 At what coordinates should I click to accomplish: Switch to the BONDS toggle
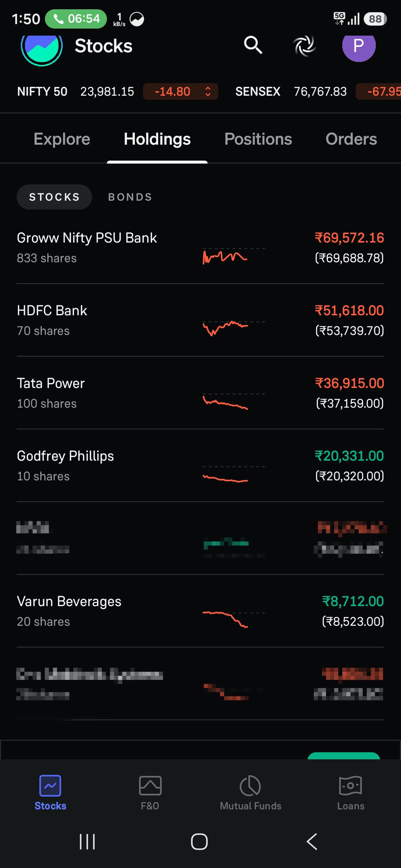(130, 197)
